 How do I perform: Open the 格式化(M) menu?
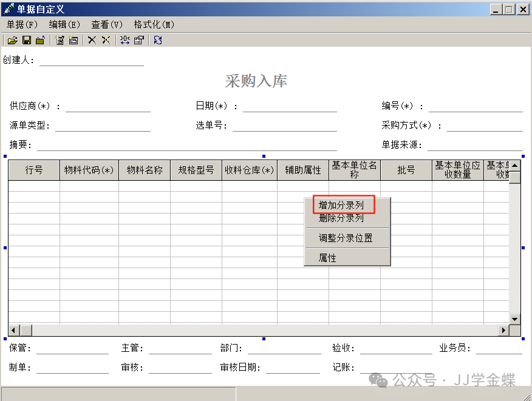(x=154, y=24)
